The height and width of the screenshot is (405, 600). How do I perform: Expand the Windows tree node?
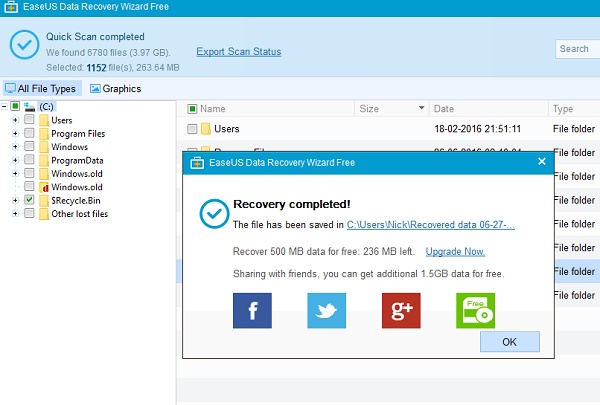tap(15, 147)
